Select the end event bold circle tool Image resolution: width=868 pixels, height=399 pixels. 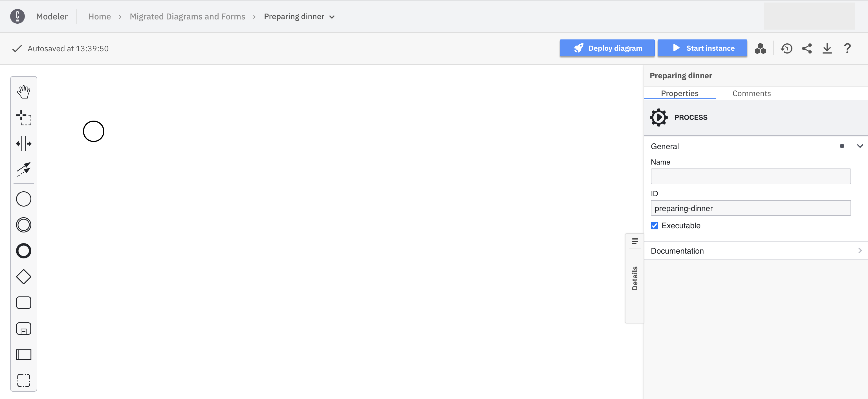[23, 251]
